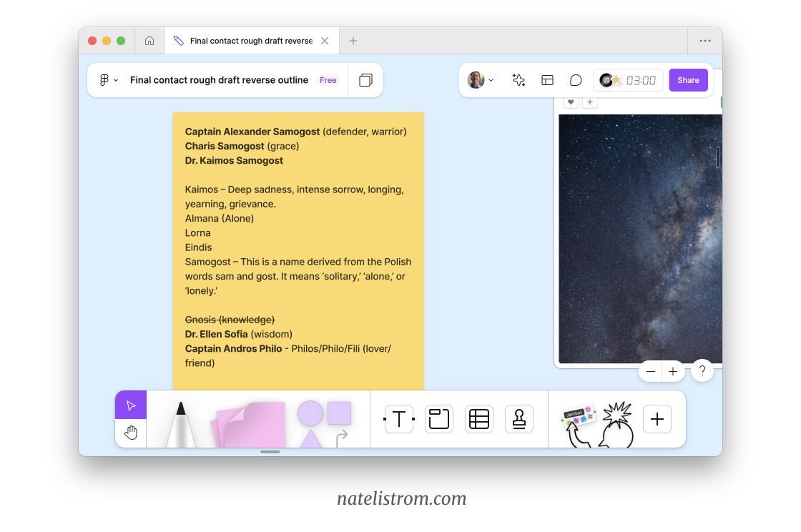Close the Final contact rough draft tab

(325, 41)
